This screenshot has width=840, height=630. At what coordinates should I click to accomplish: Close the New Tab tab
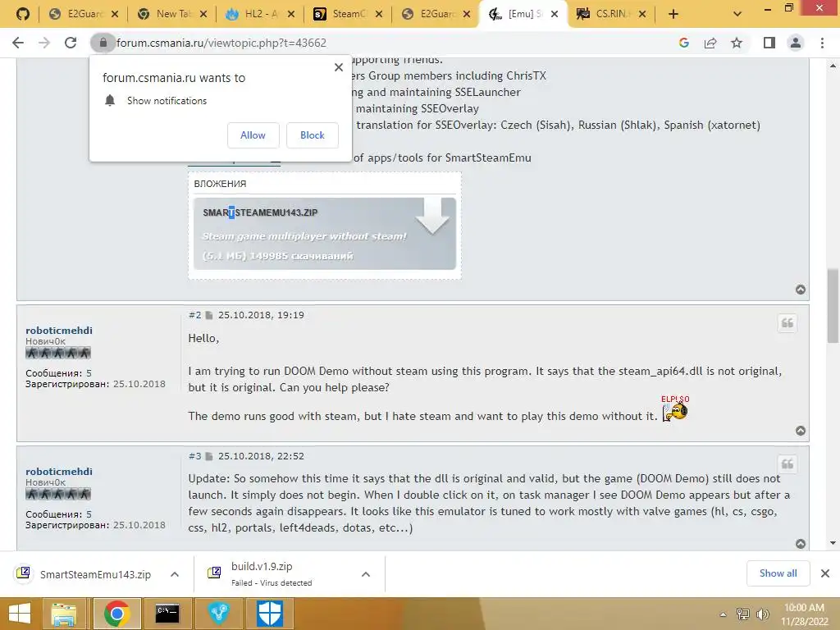[x=203, y=15]
